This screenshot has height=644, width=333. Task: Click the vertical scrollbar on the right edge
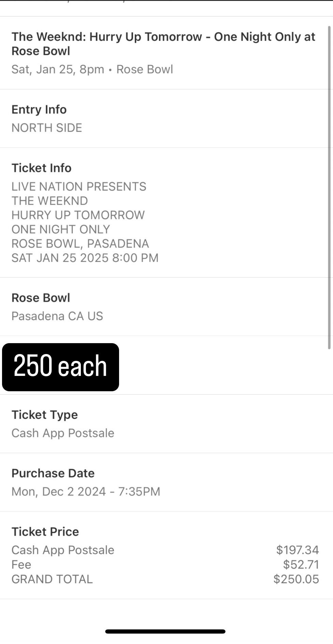point(329,188)
